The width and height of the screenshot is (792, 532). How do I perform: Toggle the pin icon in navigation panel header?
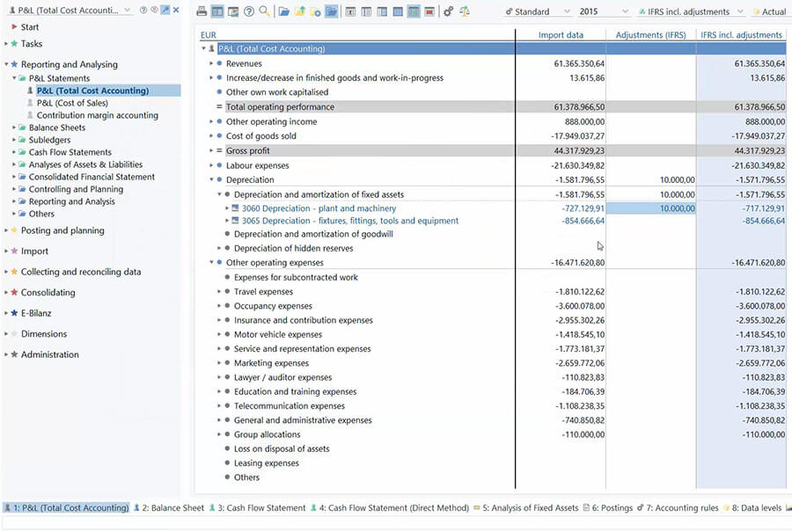[165, 10]
